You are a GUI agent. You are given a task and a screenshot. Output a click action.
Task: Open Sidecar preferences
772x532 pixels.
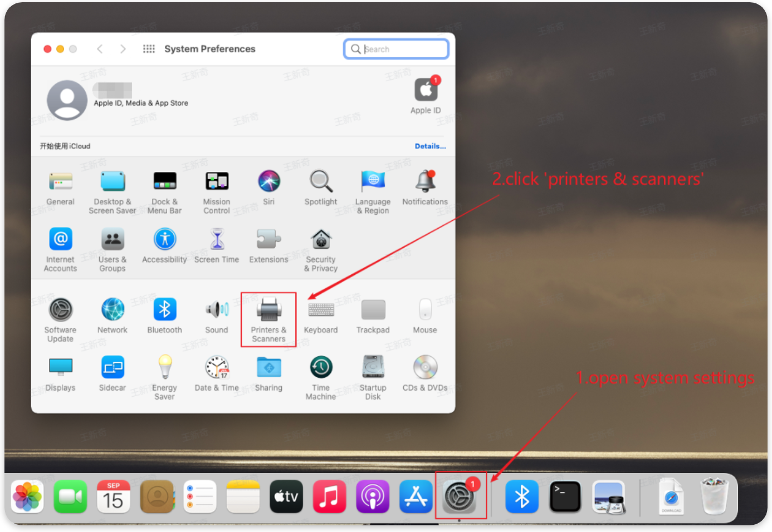coord(113,367)
